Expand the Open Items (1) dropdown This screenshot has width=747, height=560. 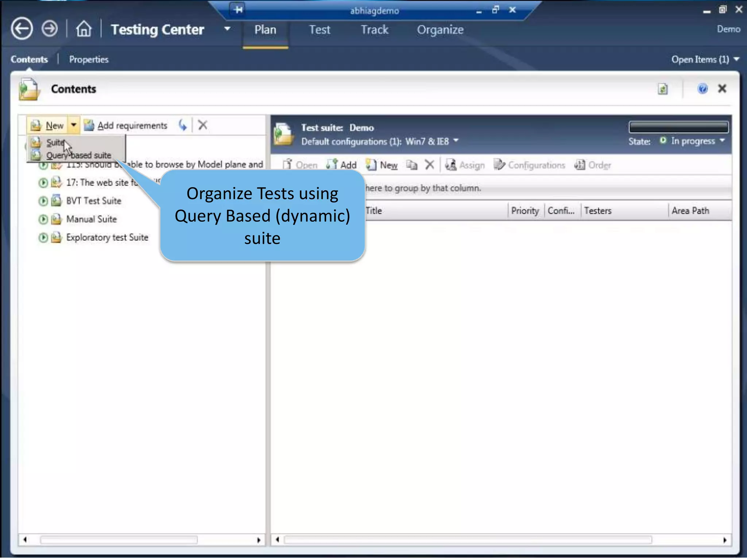[x=705, y=59]
